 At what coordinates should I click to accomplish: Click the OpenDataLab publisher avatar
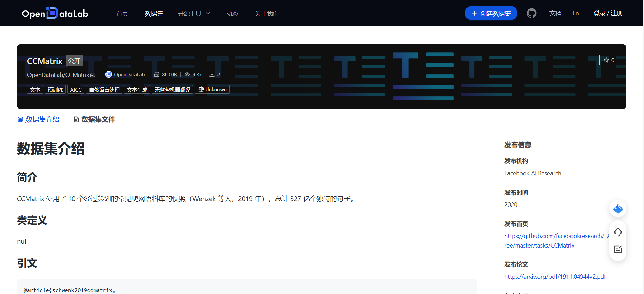click(x=108, y=74)
